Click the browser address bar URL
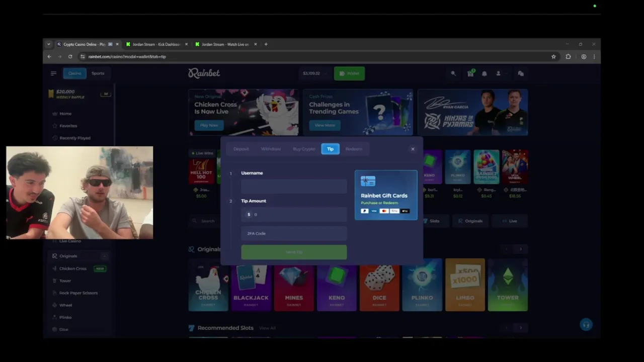The image size is (644, 362). (x=127, y=56)
